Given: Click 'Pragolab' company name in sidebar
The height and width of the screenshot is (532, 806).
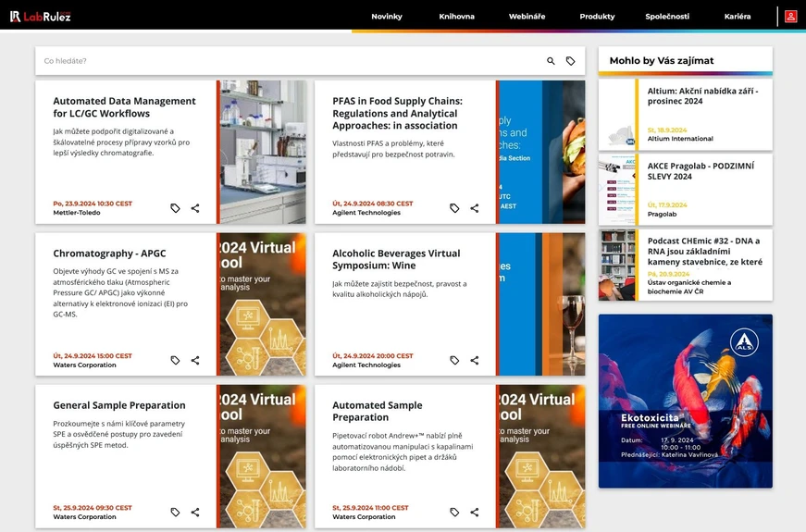Looking at the screenshot, I should pyautogui.click(x=662, y=215).
